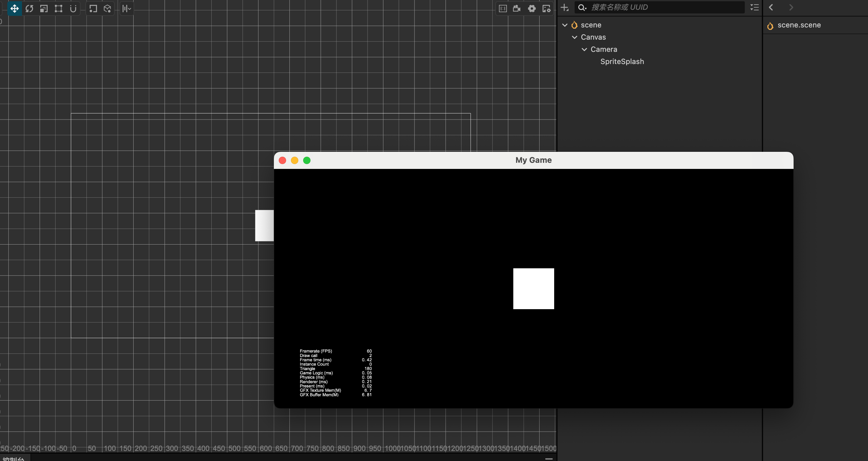Open the search type dropdown

coord(582,7)
